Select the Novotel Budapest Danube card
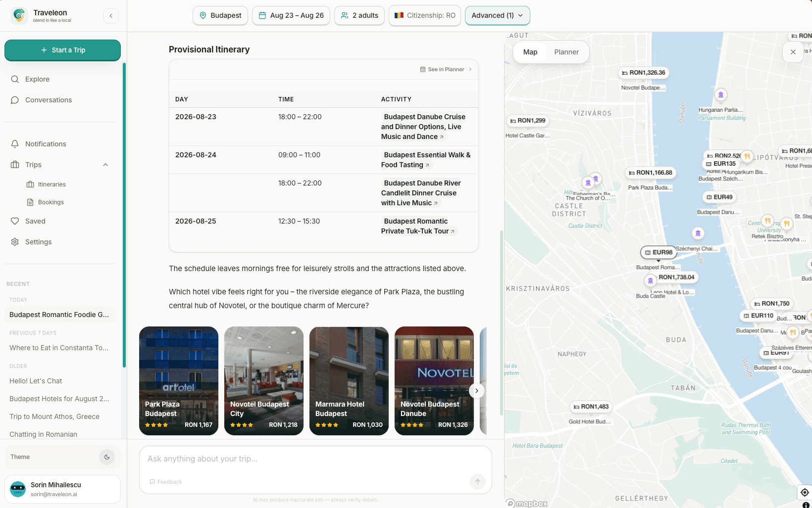Viewport: 812px width, 508px height. coord(434,381)
